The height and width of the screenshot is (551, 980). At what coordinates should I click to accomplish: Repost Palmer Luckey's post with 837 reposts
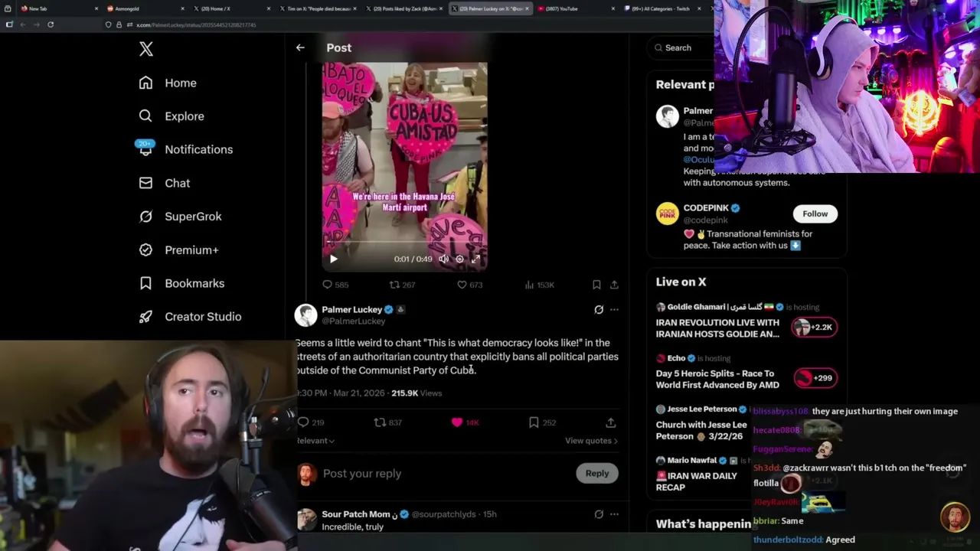387,422
